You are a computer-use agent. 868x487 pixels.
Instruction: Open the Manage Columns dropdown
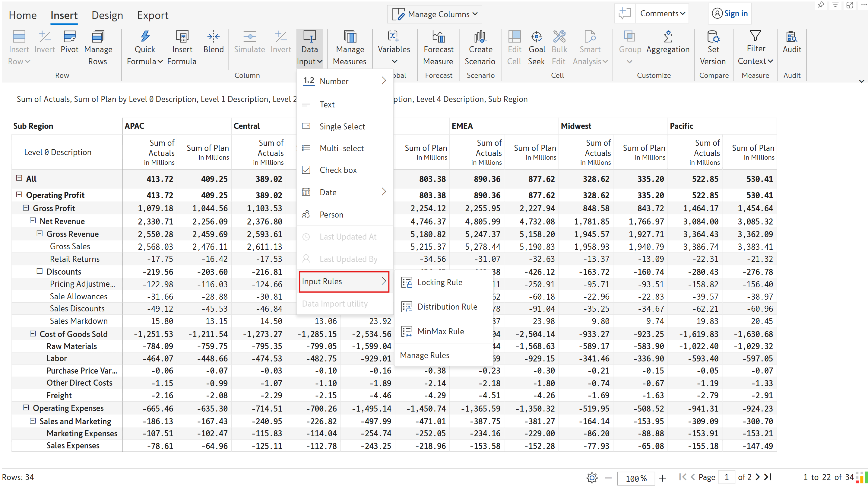point(434,14)
